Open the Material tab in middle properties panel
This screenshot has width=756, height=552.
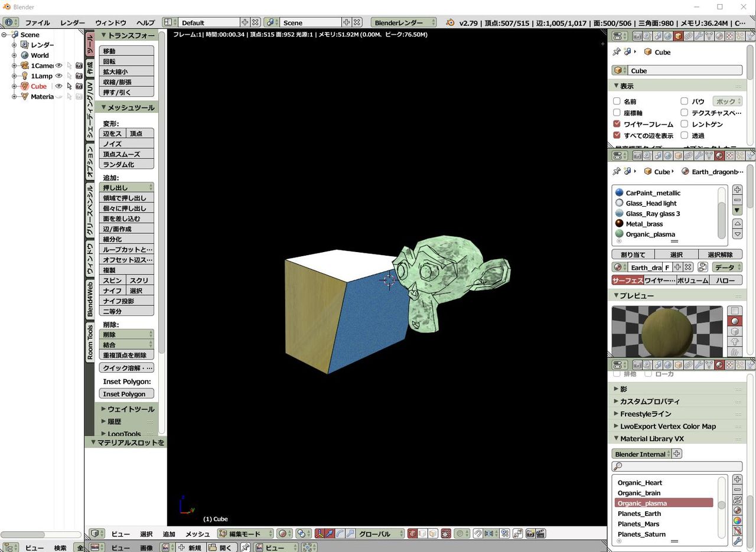pyautogui.click(x=719, y=156)
